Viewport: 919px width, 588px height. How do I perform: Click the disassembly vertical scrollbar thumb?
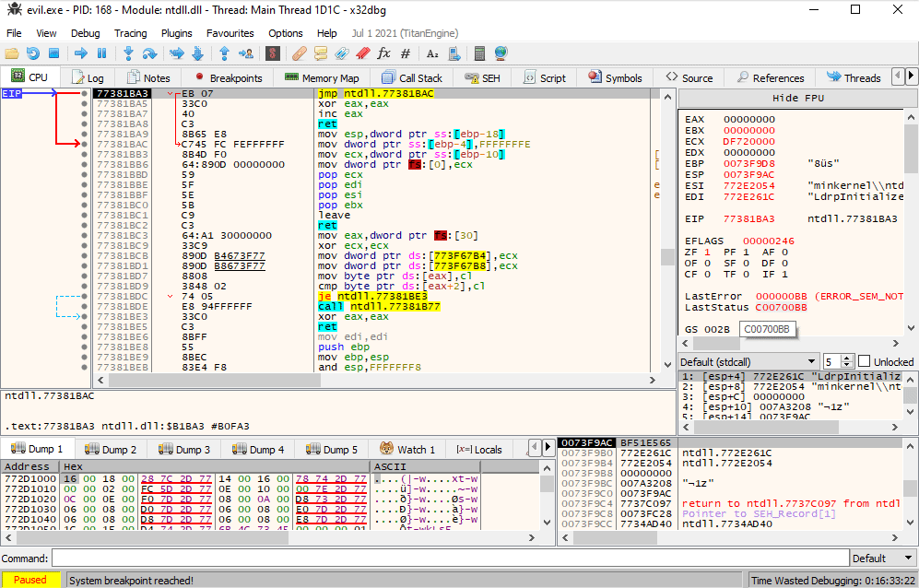pos(667,257)
